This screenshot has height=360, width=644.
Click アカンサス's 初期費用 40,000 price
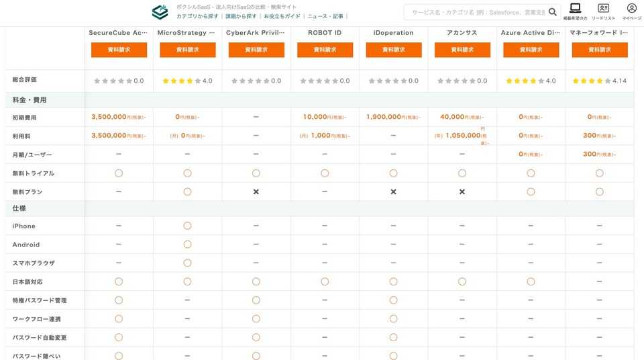point(462,118)
